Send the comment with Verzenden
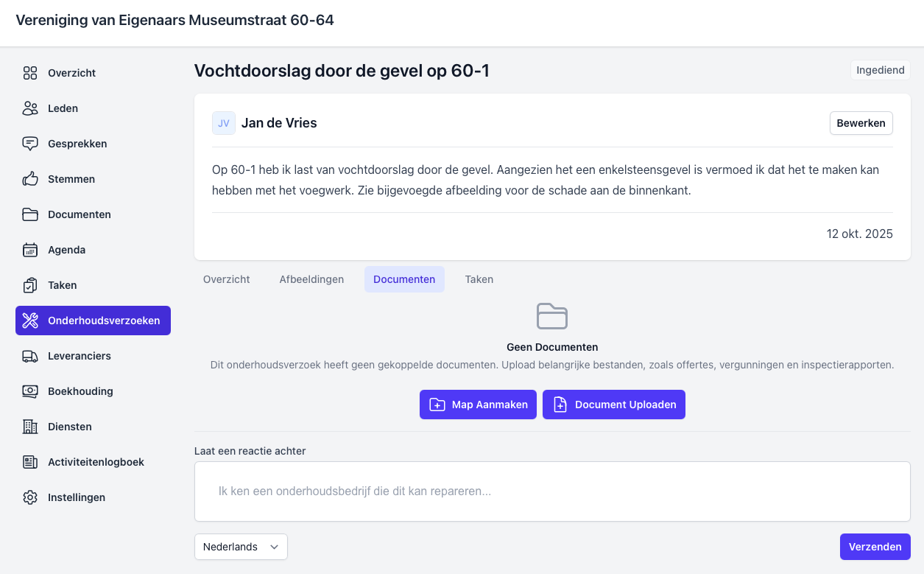 (875, 547)
